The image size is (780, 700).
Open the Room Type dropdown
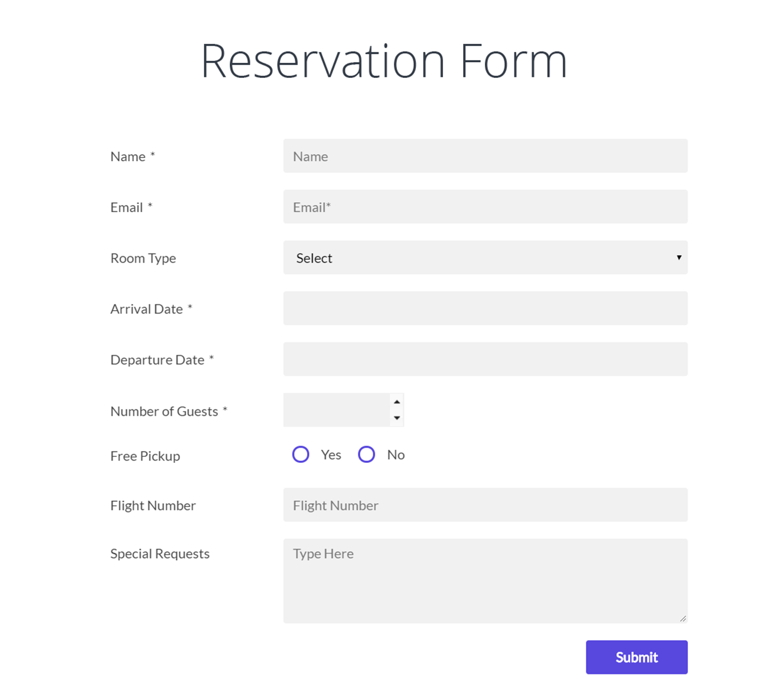pyautogui.click(x=485, y=258)
